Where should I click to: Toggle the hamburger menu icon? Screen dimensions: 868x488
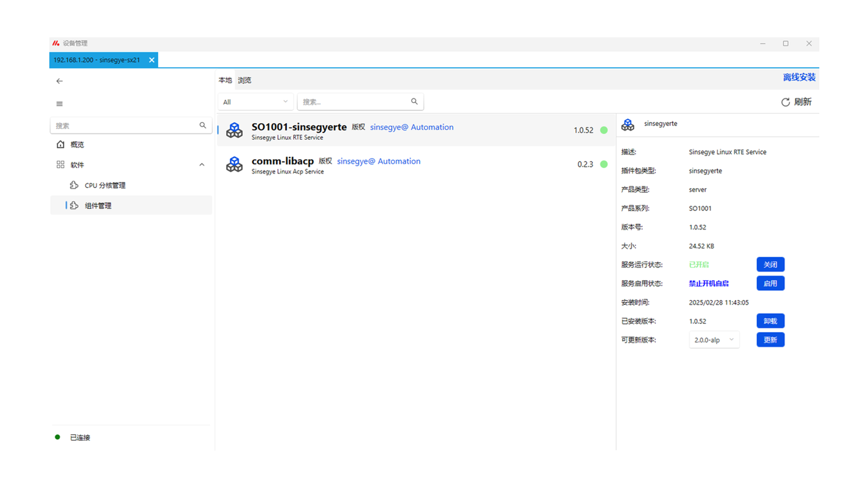59,104
